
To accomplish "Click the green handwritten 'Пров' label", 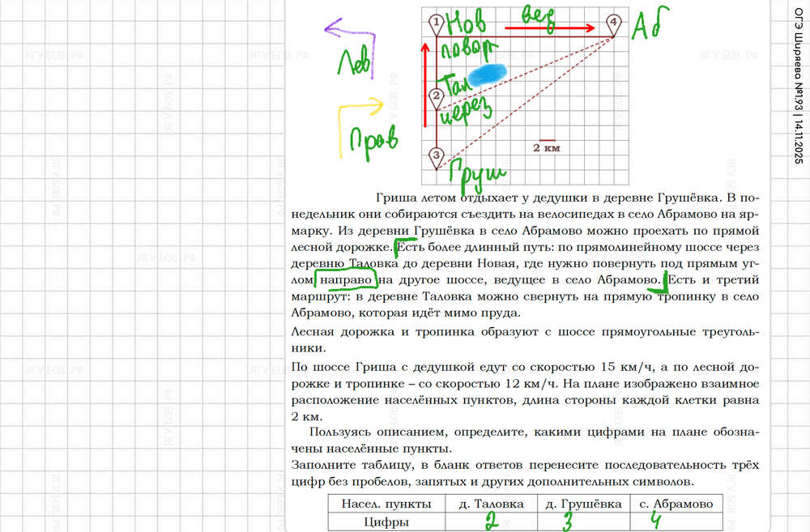I will pyautogui.click(x=373, y=138).
